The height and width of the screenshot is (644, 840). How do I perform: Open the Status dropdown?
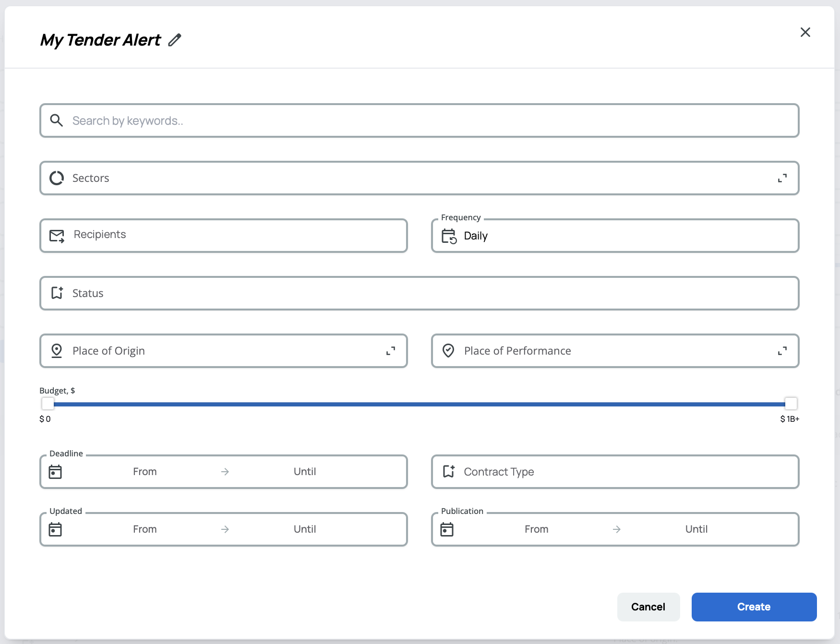[x=419, y=293]
